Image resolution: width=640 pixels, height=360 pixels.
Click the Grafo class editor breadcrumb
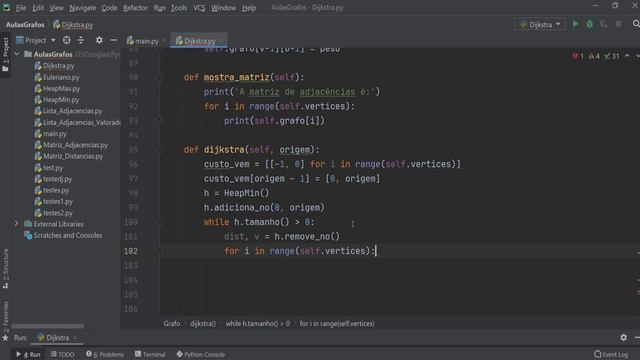(172, 324)
